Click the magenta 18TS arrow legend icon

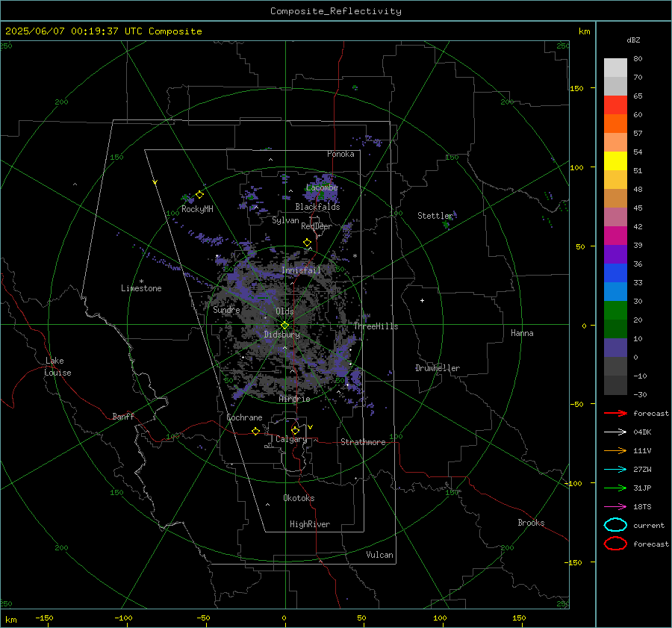pos(615,507)
